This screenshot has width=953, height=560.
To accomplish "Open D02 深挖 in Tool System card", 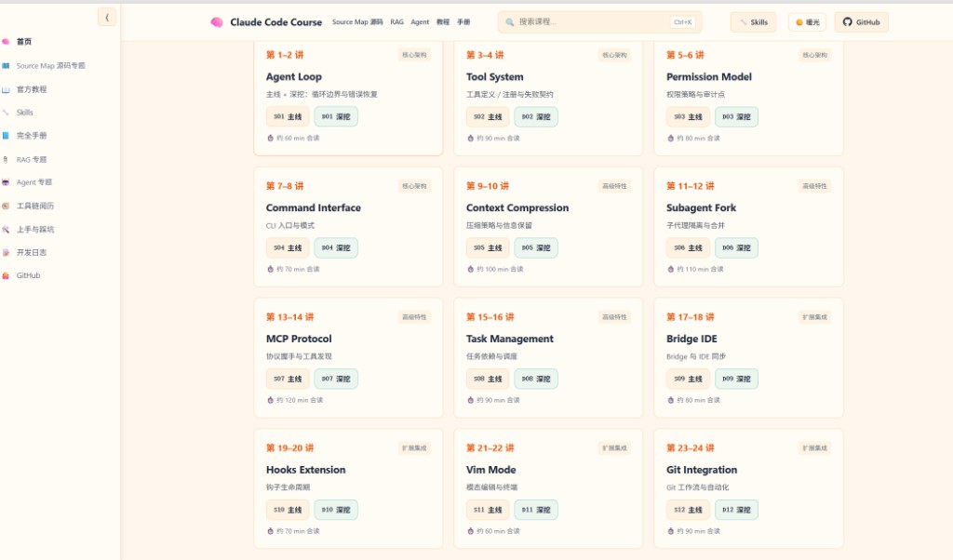I will [x=536, y=116].
